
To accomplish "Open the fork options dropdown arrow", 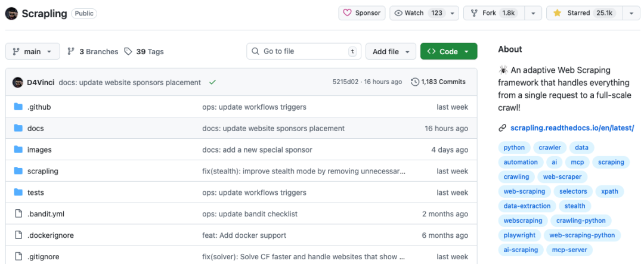I will click(534, 13).
